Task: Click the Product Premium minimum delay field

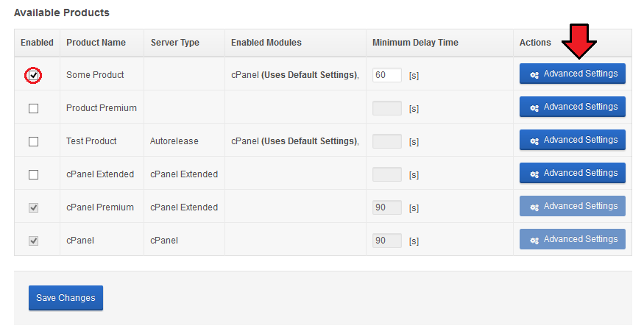Action: 387,108
